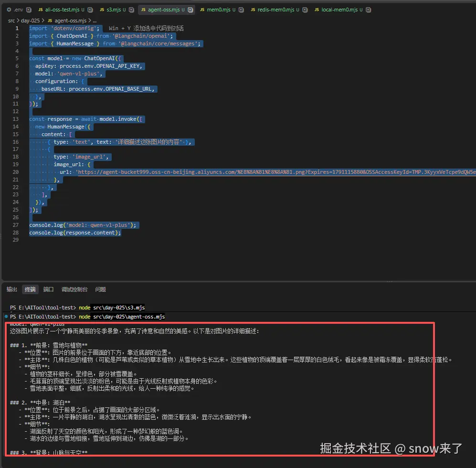Show the 输出 panel tab
Viewport: 476px width, 468px height.
tap(12, 289)
